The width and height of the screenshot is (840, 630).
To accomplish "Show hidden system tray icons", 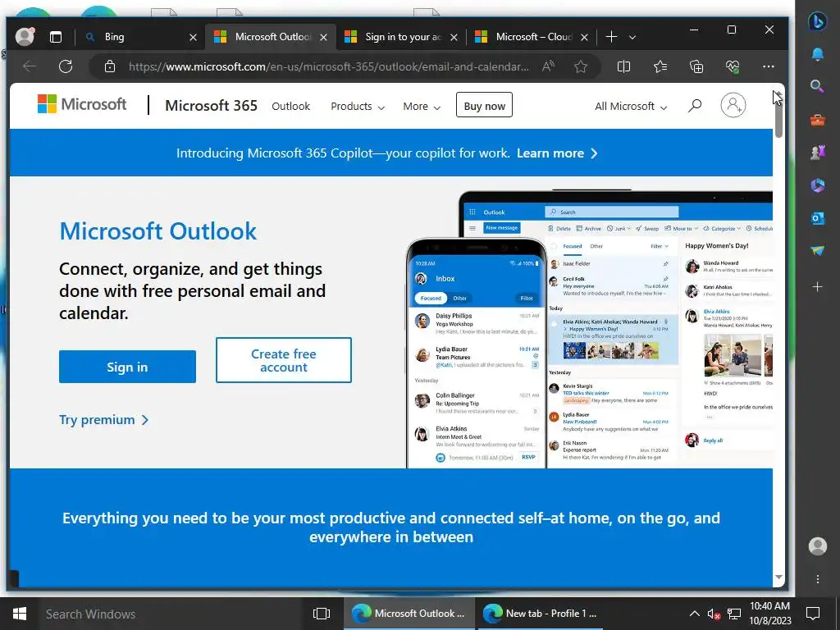I will (694, 614).
